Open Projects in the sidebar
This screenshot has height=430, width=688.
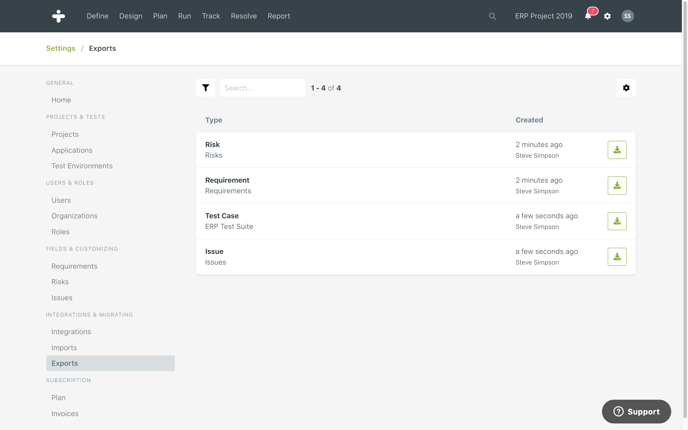point(65,134)
